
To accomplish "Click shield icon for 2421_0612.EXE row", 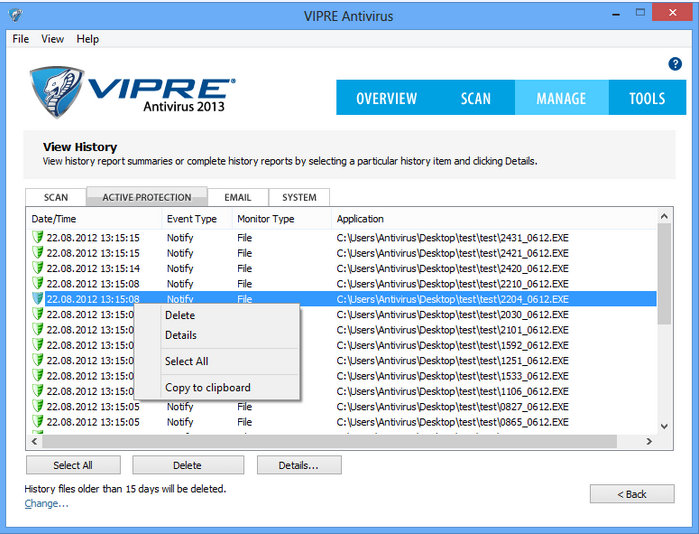I will click(38, 253).
